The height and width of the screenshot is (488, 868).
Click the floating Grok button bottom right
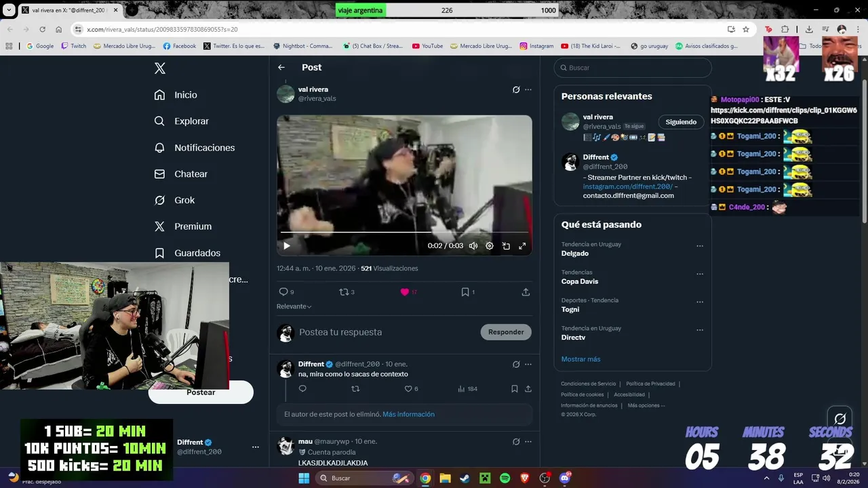pyautogui.click(x=840, y=419)
